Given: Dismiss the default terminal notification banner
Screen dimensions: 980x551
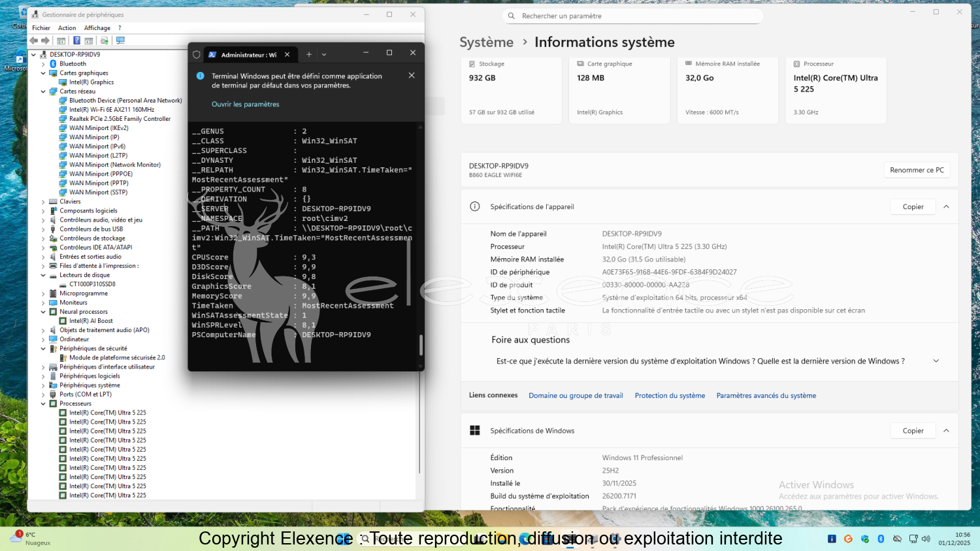Looking at the screenshot, I should (412, 76).
